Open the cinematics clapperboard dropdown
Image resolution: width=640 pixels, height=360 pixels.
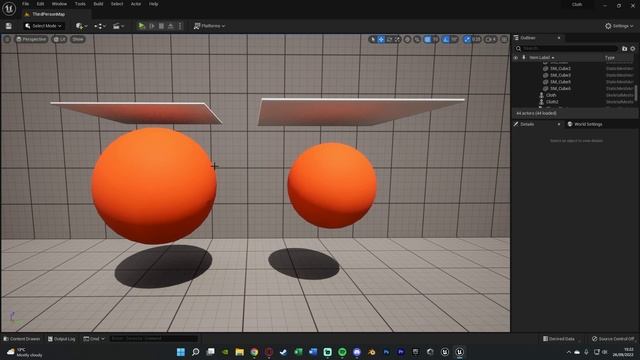point(118,26)
